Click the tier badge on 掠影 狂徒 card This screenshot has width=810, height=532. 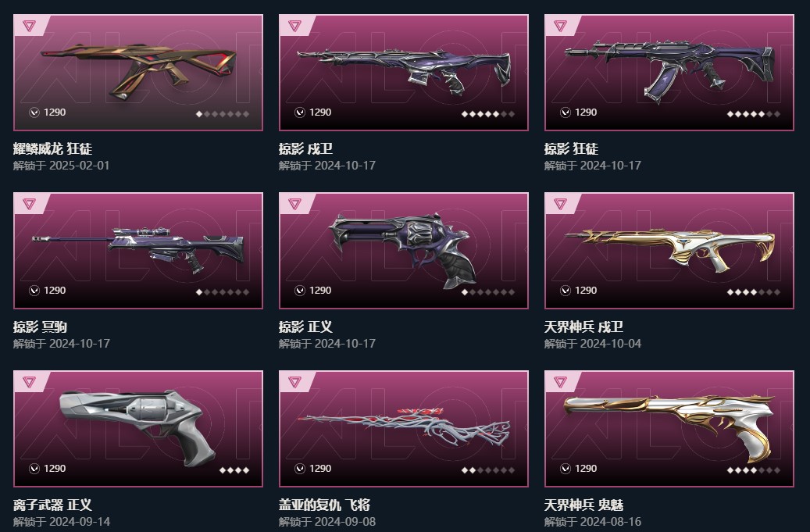(561, 25)
